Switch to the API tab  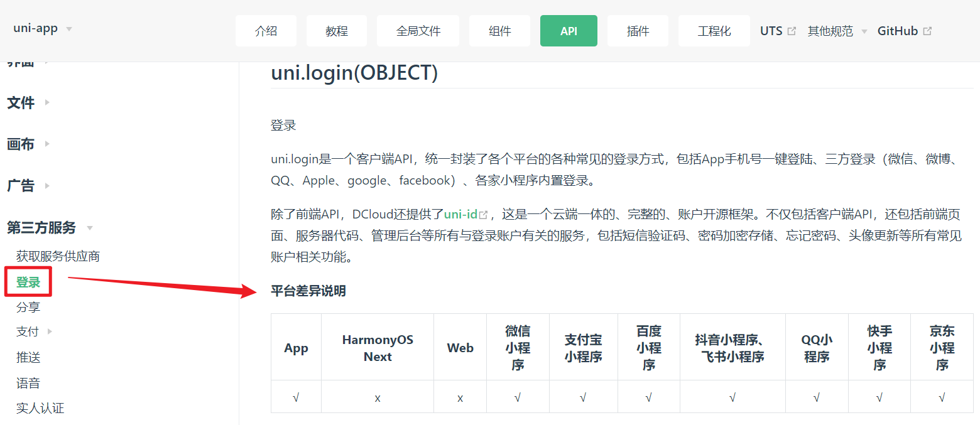click(x=568, y=30)
